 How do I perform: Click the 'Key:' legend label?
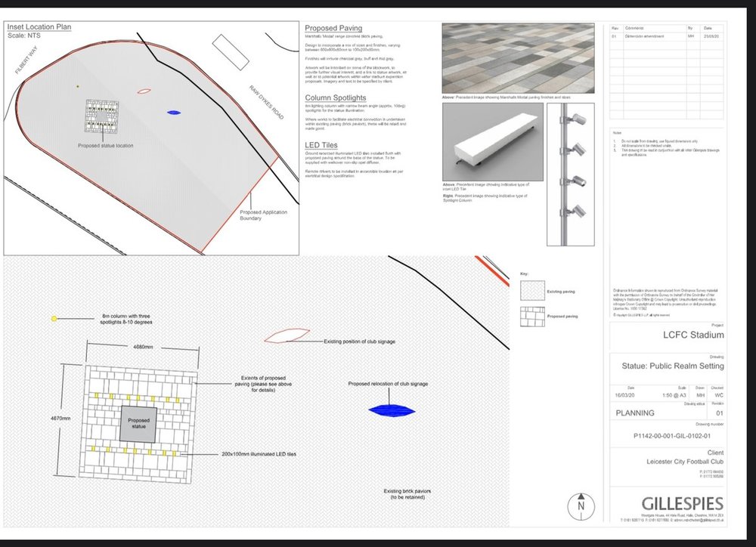coord(524,273)
